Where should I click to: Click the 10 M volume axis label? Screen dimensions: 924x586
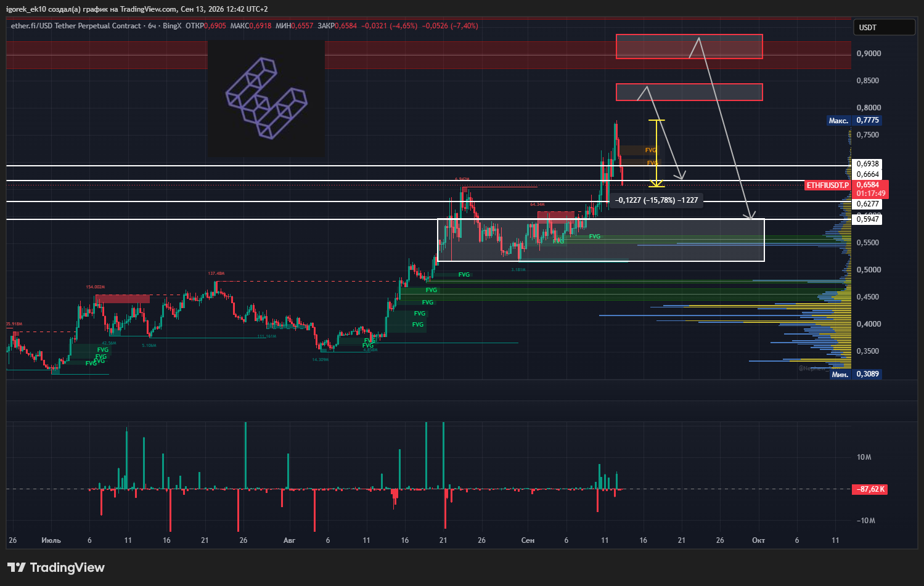(864, 457)
